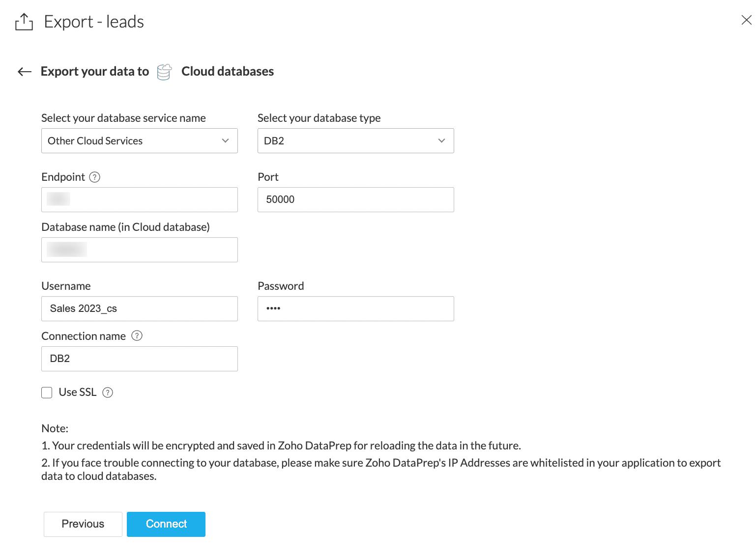Viewport: 756px width, 558px height.
Task: Click the Cloud databases icon
Action: tap(164, 72)
